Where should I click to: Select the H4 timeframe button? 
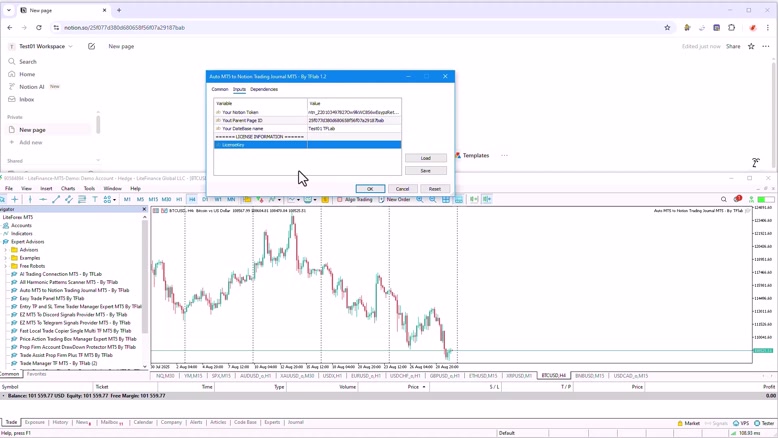[192, 199]
